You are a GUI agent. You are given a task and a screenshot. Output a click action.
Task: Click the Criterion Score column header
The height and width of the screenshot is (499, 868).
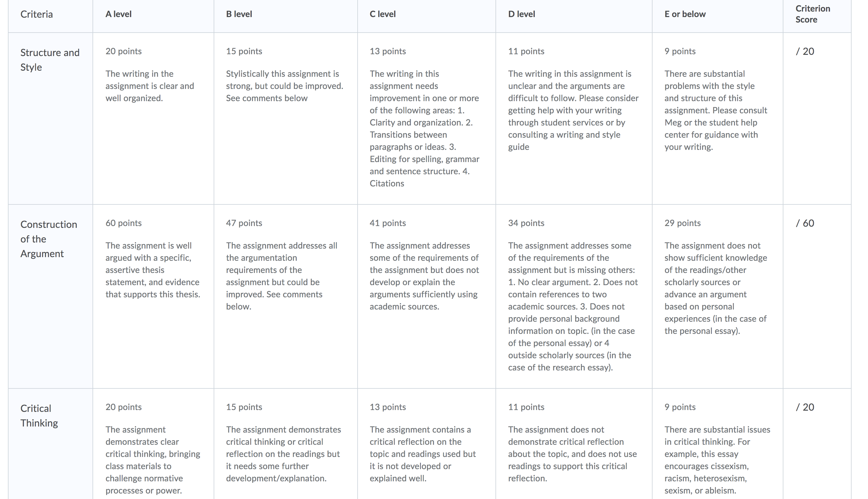(813, 14)
